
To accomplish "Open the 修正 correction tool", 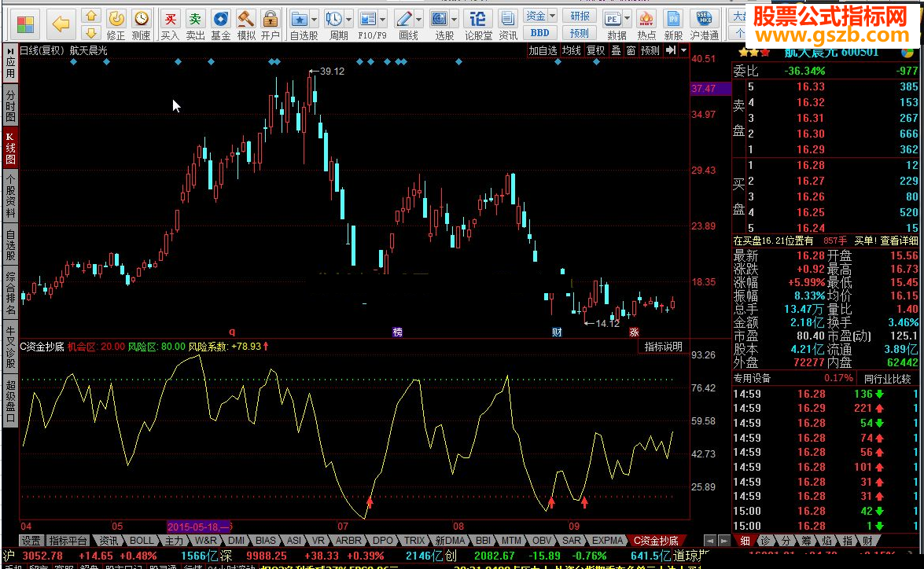I will pyautogui.click(x=116, y=24).
